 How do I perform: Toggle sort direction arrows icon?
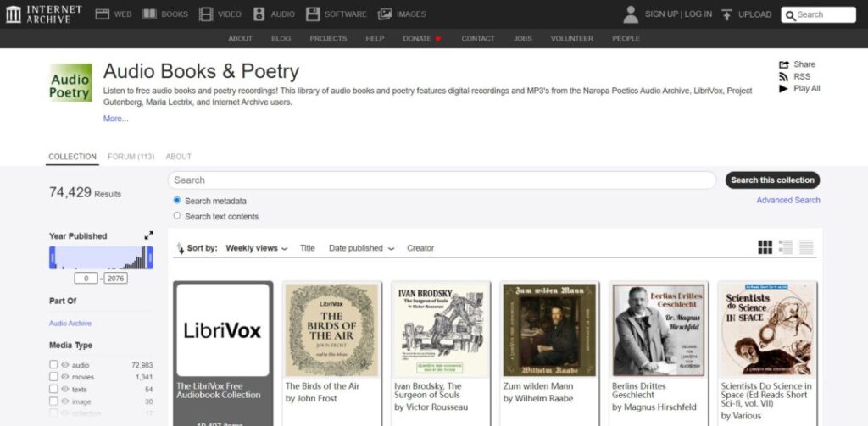(x=180, y=248)
